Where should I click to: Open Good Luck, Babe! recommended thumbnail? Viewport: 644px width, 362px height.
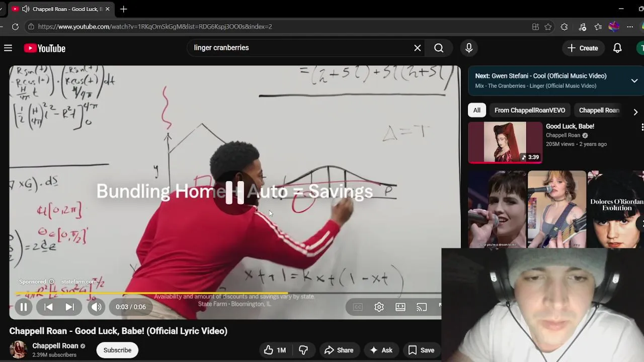pyautogui.click(x=505, y=142)
